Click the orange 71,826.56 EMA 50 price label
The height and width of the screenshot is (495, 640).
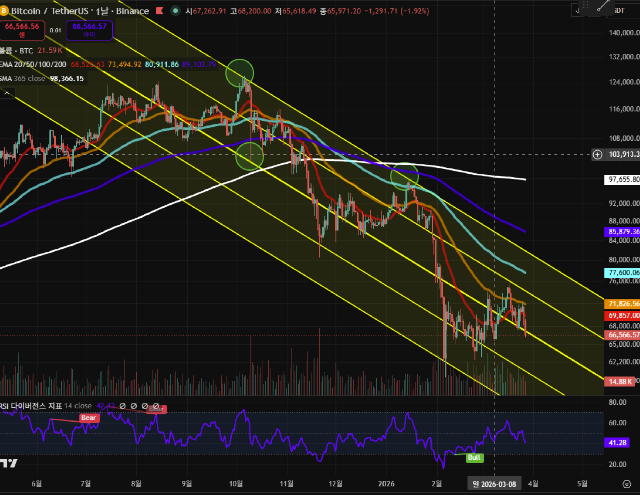(622, 304)
